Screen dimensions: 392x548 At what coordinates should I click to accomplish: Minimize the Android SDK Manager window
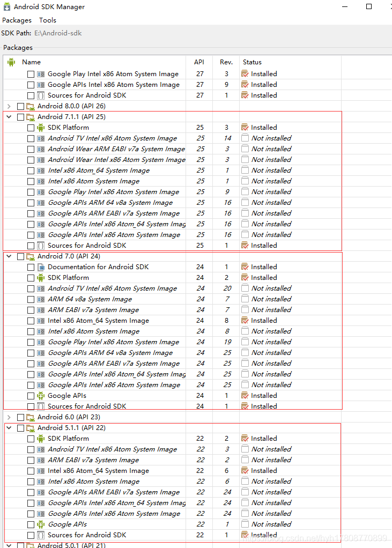click(x=345, y=6)
